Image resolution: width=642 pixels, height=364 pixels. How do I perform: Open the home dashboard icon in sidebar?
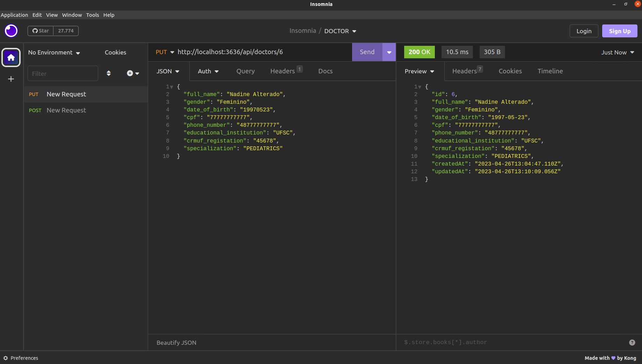[x=11, y=57]
